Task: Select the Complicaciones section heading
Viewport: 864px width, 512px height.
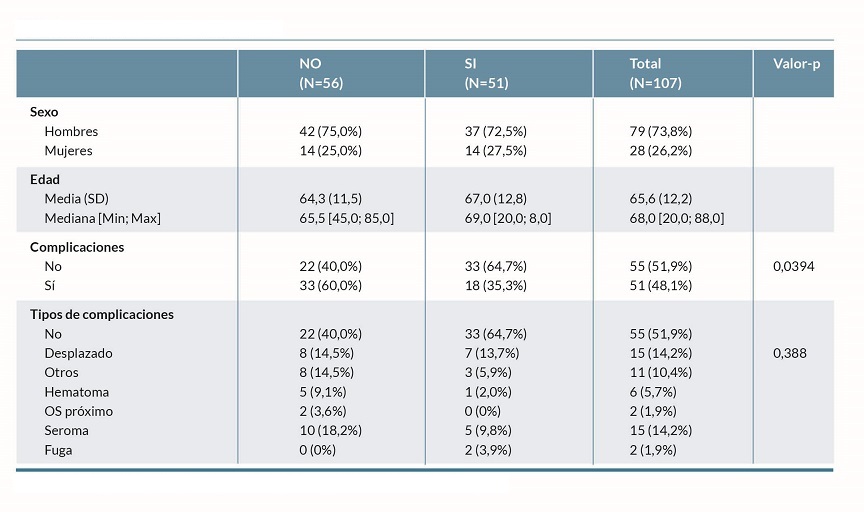Action: coord(76,246)
